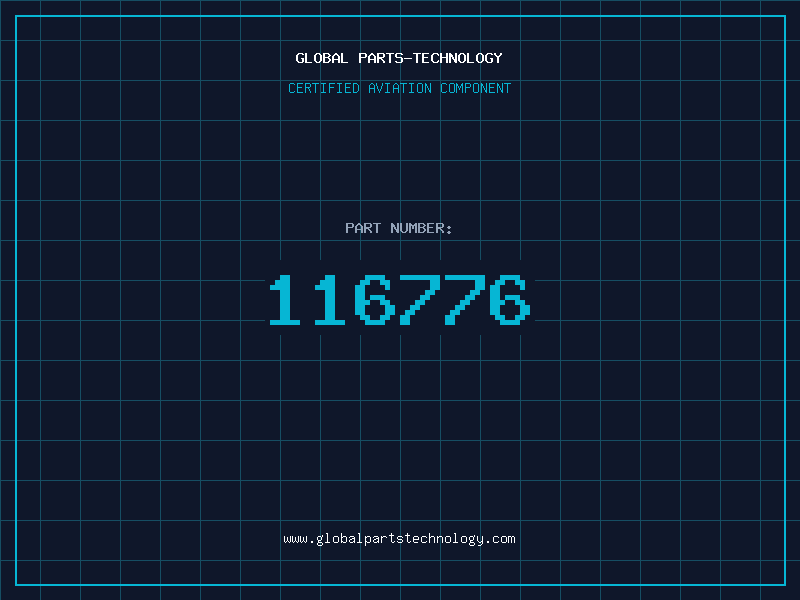Click the website link www.globalpartstechnology.com

[399, 539]
